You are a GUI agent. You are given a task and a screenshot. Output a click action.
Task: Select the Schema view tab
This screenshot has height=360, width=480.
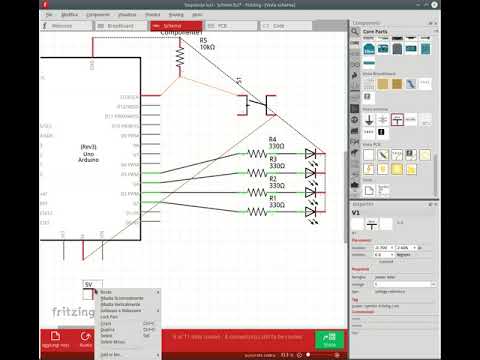click(176, 26)
